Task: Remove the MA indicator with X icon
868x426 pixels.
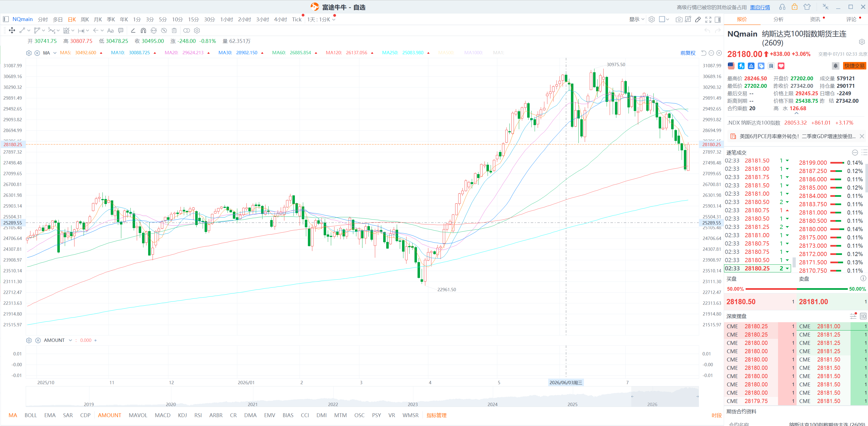Action: pyautogui.click(x=37, y=53)
